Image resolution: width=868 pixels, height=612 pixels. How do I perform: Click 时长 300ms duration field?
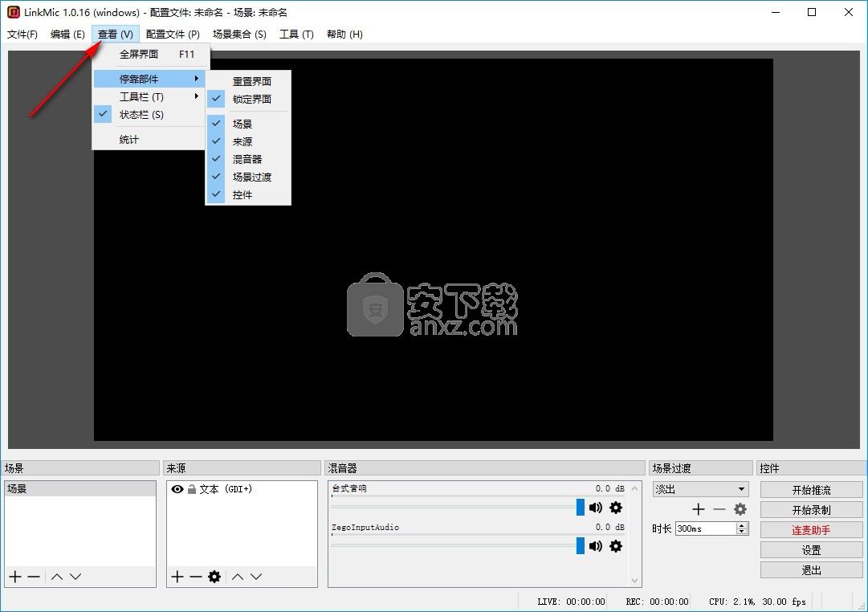point(707,528)
